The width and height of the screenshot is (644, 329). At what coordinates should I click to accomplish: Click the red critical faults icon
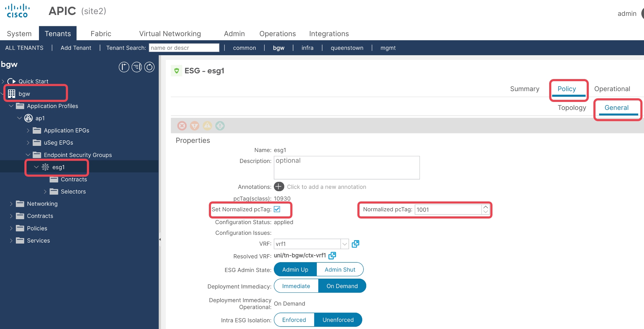[182, 126]
